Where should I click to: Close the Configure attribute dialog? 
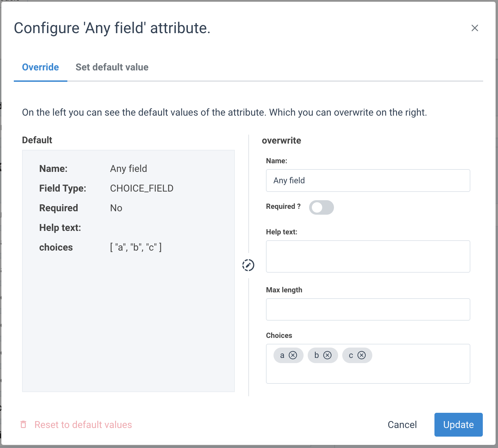pos(475,28)
